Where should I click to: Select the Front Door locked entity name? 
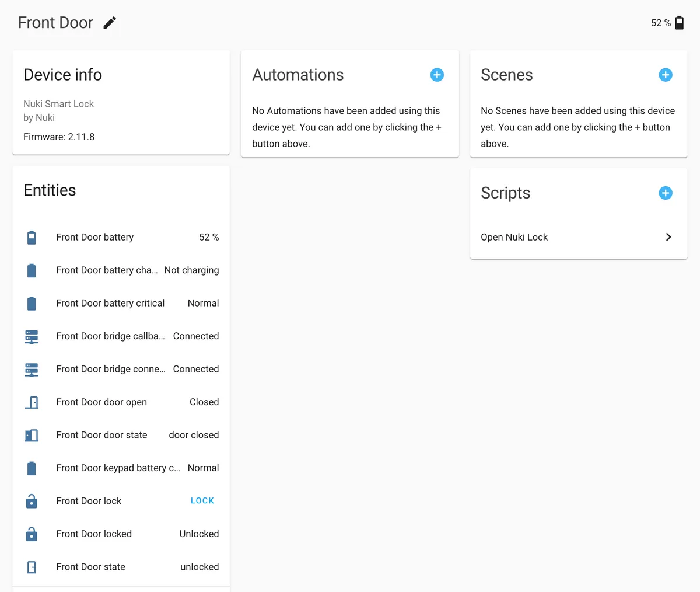click(94, 534)
